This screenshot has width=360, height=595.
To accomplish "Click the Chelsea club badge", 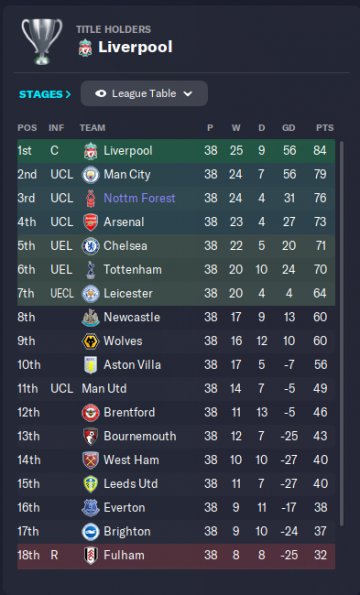I will 90,246.
